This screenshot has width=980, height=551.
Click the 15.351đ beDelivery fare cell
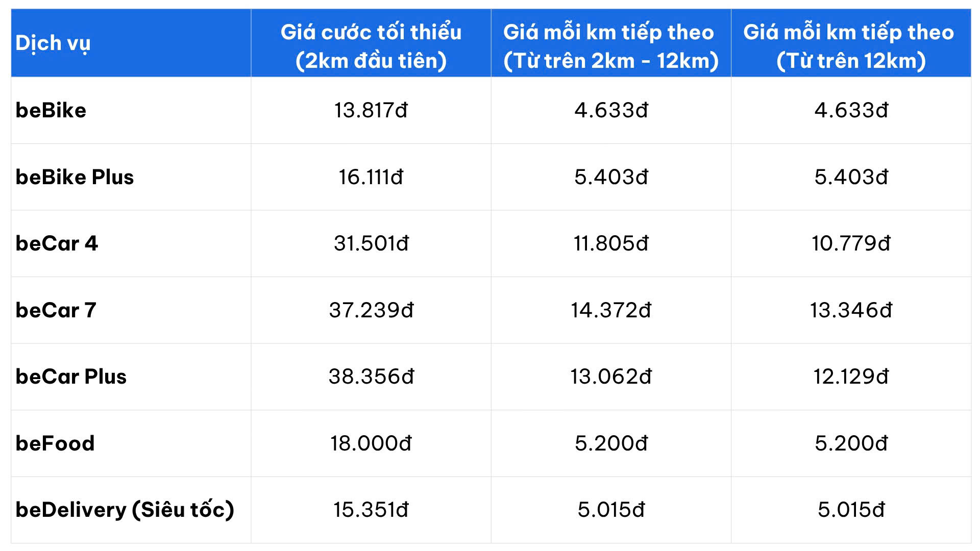[x=371, y=510]
